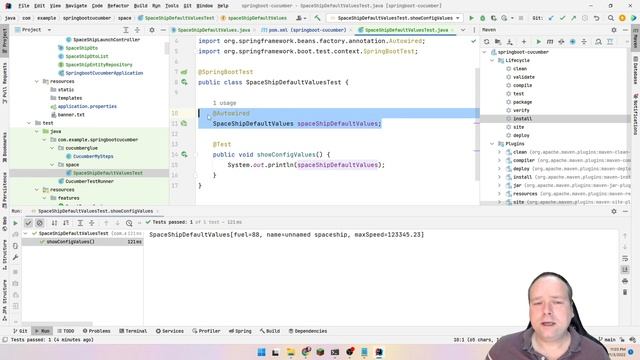
Task: Run the showConfigValues configuration from the toolbar
Action: click(x=471, y=18)
